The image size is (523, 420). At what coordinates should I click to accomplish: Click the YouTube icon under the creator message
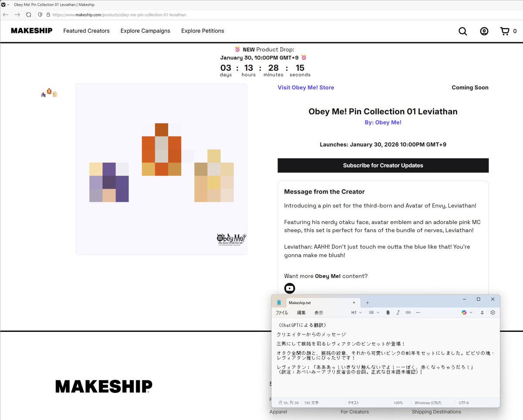tap(289, 288)
